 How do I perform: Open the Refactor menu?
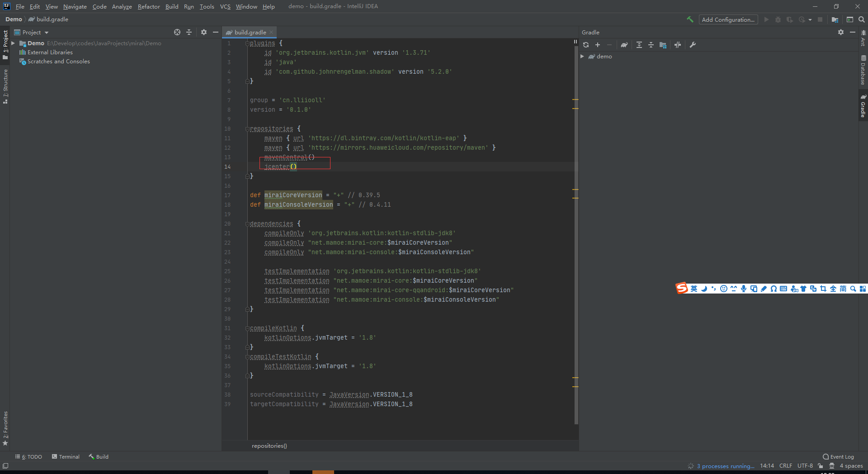149,6
